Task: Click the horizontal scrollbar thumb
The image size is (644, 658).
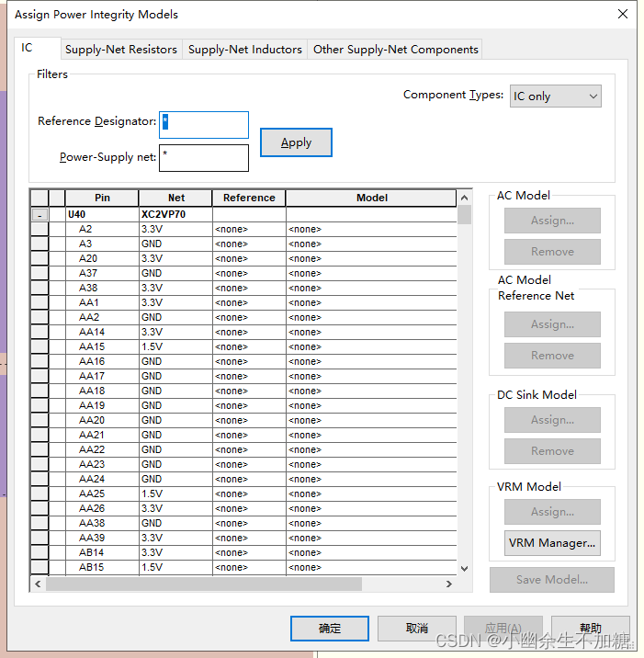Action: (204, 584)
